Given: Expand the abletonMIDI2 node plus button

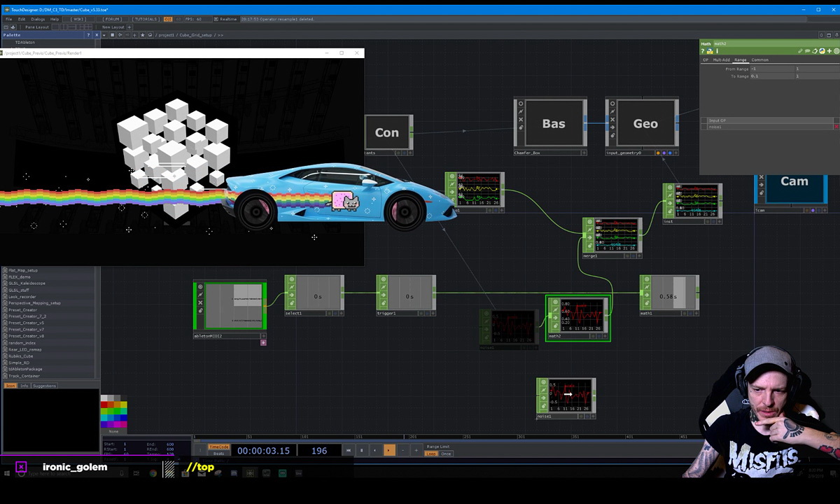Looking at the screenshot, I should pyautogui.click(x=263, y=336).
